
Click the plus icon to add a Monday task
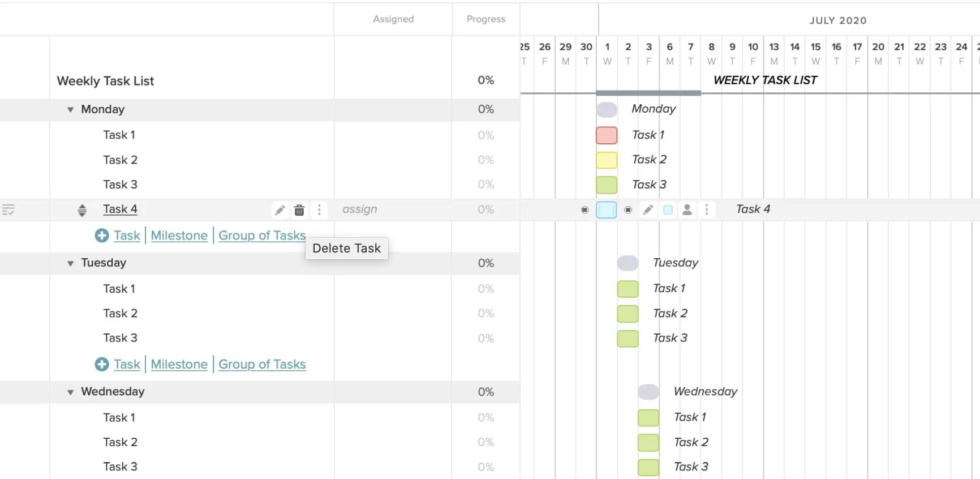click(101, 236)
